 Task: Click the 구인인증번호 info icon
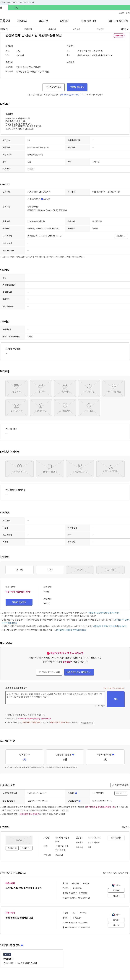[79, 801]
